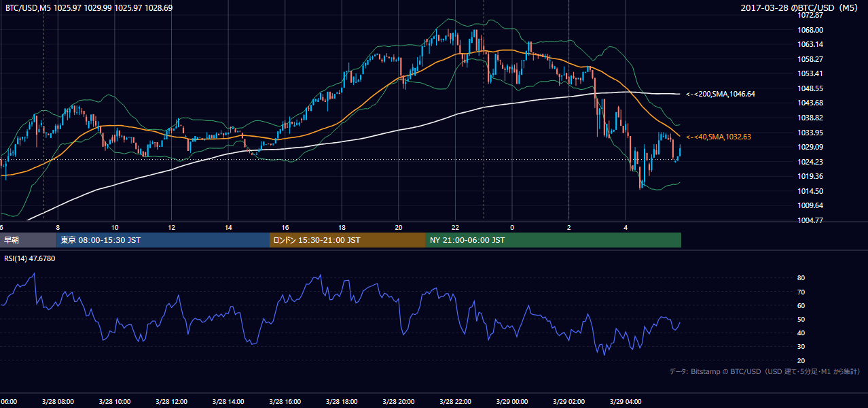Select the ロンドン 15:30-21:00 JST session bar
Viewport: 868px width, 408px height.
click(x=348, y=240)
